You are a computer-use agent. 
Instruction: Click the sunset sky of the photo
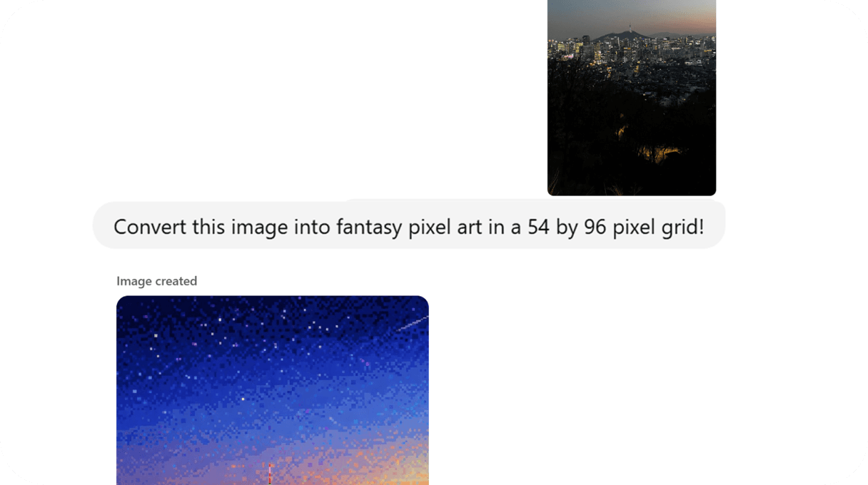point(632,14)
